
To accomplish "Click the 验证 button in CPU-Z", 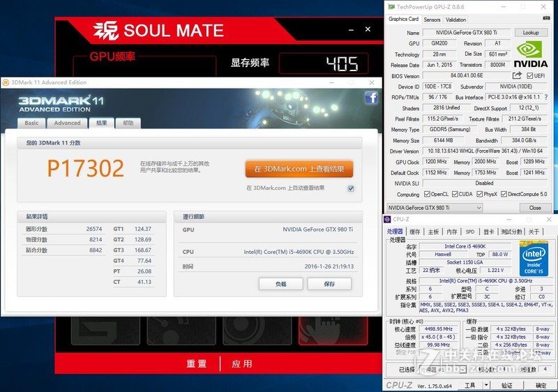I will point(507,385).
